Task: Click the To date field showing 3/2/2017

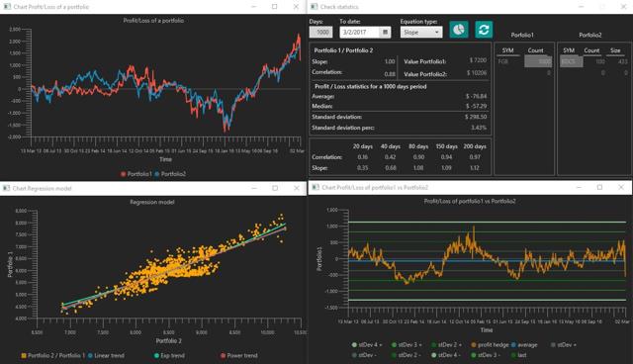Action: 360,32
